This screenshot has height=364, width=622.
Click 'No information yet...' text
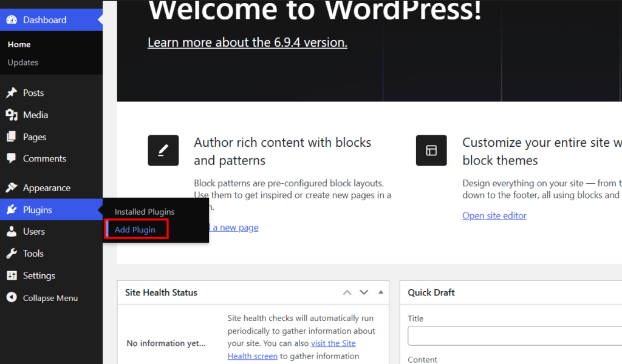click(x=166, y=343)
